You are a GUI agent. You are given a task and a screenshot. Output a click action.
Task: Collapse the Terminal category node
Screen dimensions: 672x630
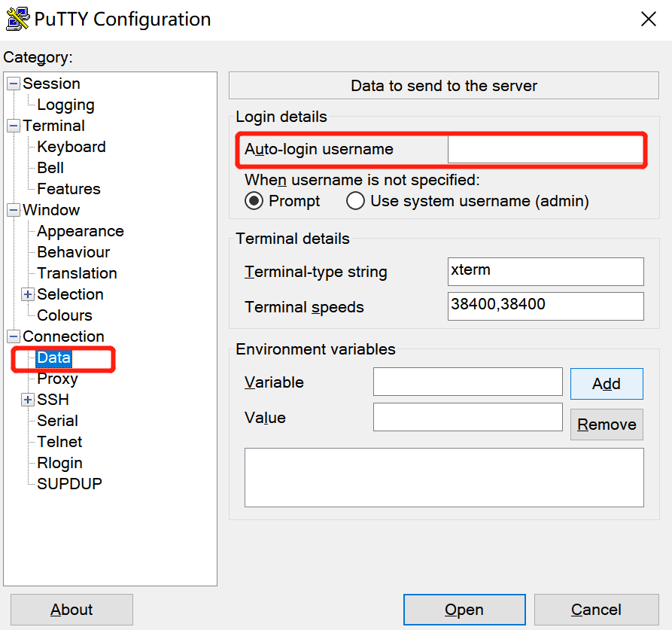(14, 126)
